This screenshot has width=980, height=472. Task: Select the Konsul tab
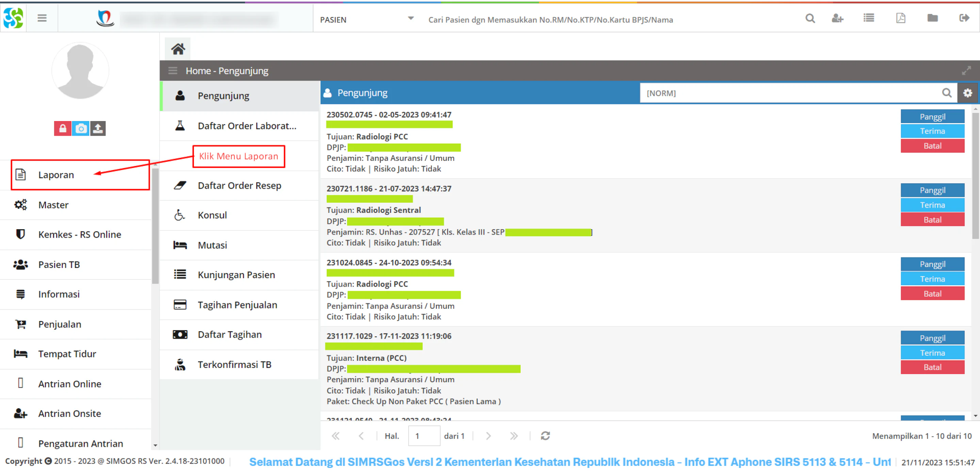pyautogui.click(x=240, y=215)
